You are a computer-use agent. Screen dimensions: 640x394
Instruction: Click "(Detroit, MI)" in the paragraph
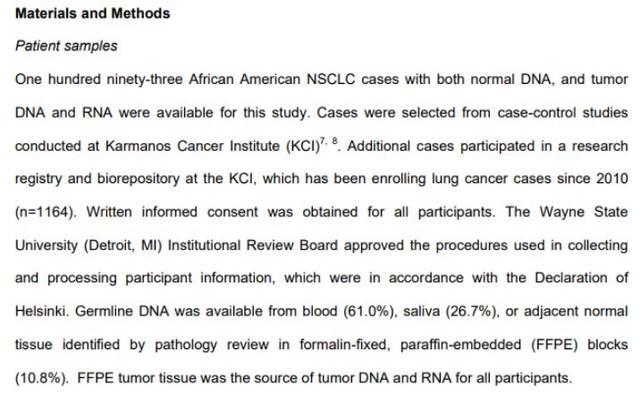123,245
